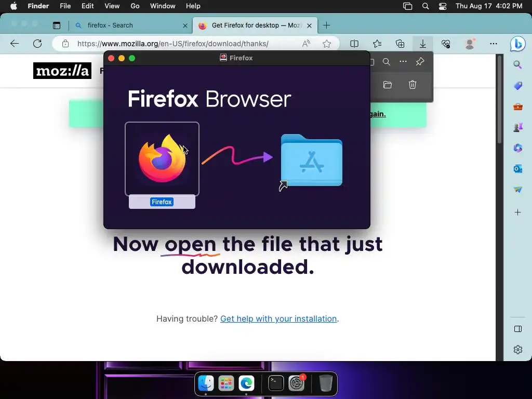Click the Read Aloud icon in the address bar
Image resolution: width=532 pixels, height=399 pixels.
306,44
